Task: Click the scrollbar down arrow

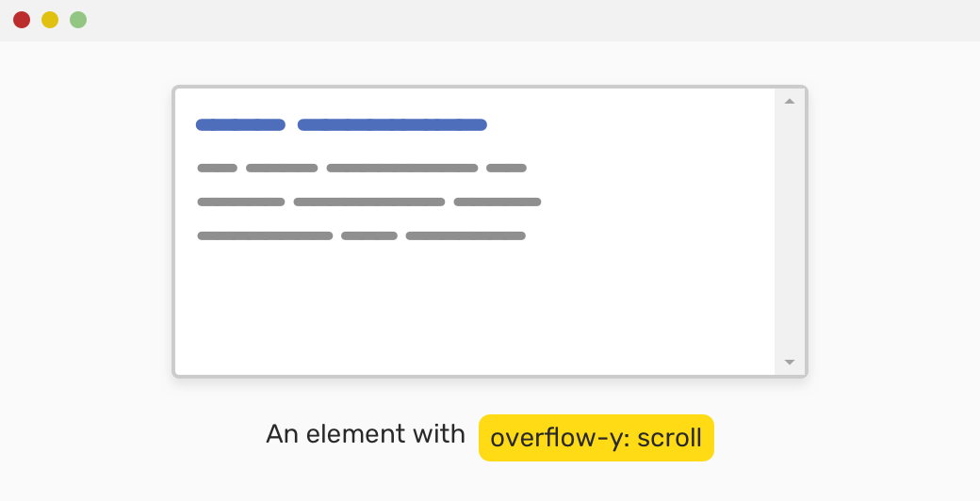Action: point(790,362)
